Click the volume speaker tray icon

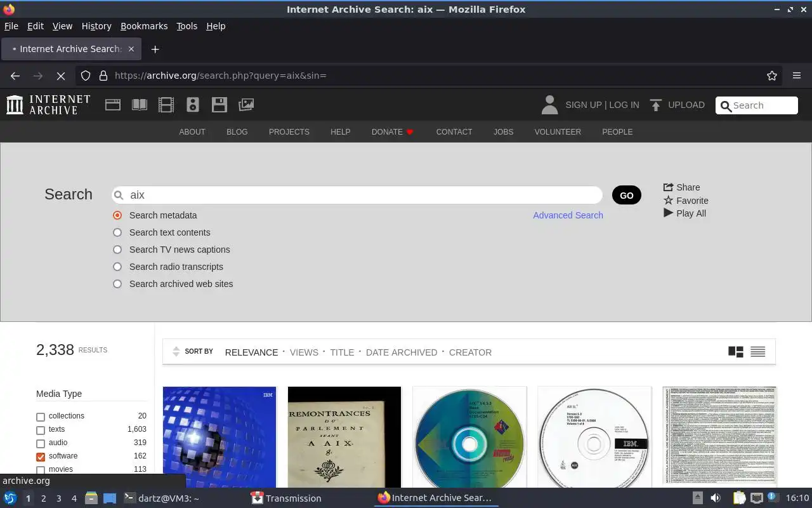coord(716,498)
